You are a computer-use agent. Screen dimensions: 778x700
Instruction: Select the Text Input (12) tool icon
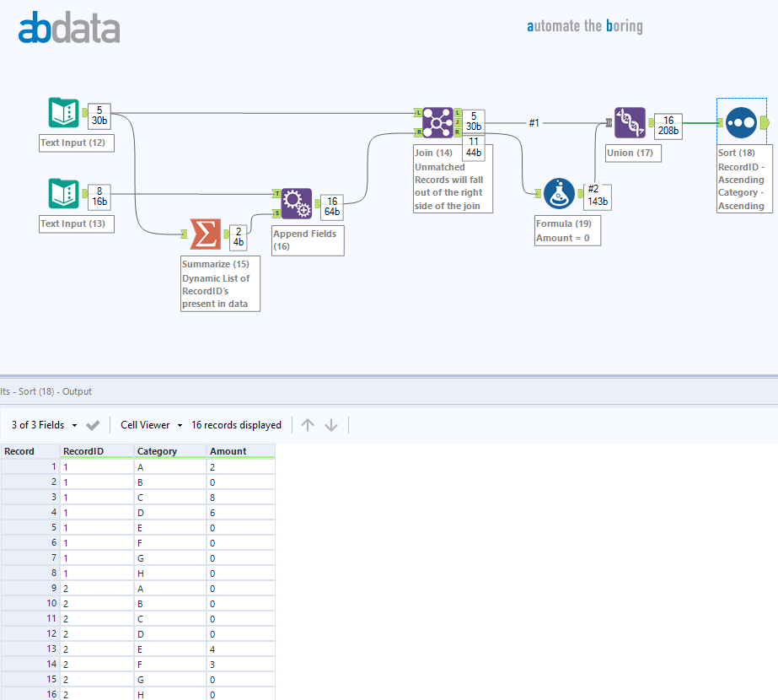point(63,113)
